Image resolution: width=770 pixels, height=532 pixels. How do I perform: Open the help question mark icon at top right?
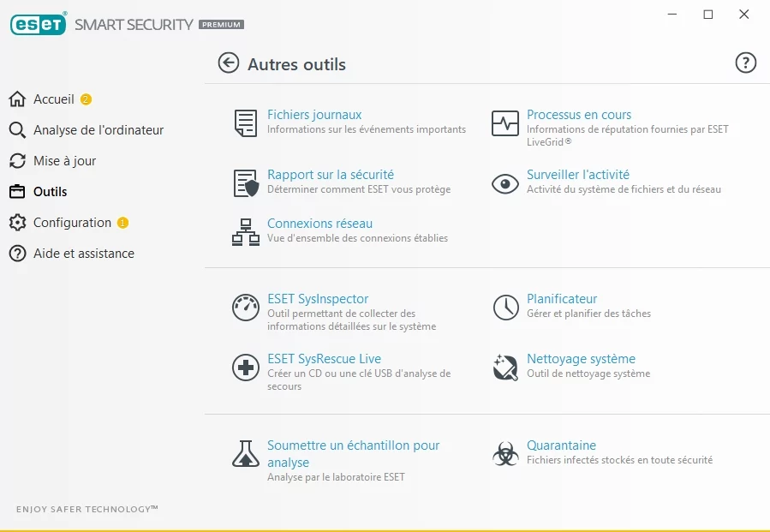coord(745,63)
